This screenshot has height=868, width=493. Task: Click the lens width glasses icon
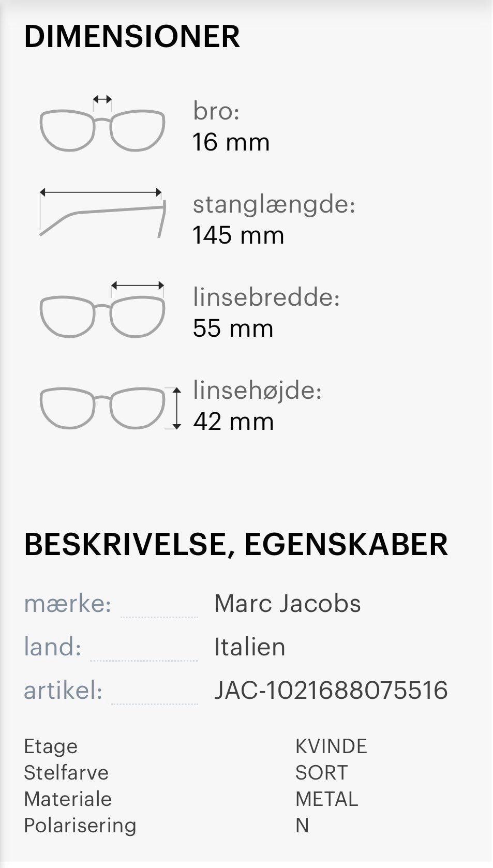coord(102,309)
